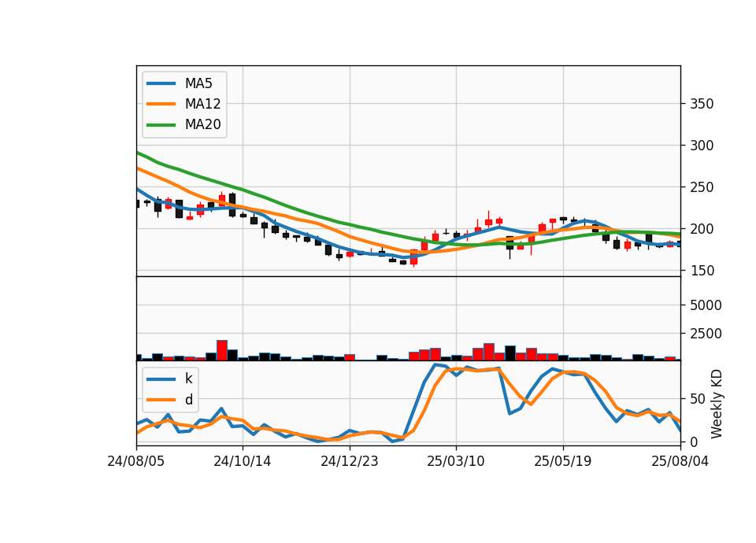Click the 50 tick on KD axis
Viewport: 756px width, 543px height.
tap(698, 399)
